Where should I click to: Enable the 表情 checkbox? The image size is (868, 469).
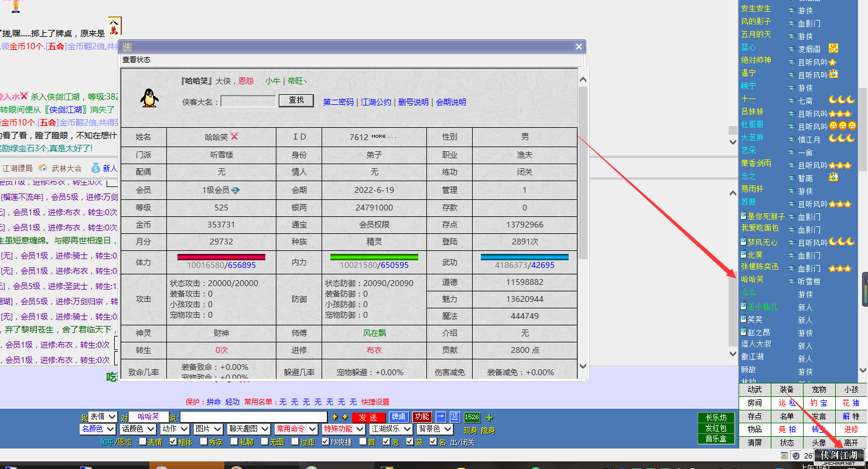coord(143,442)
